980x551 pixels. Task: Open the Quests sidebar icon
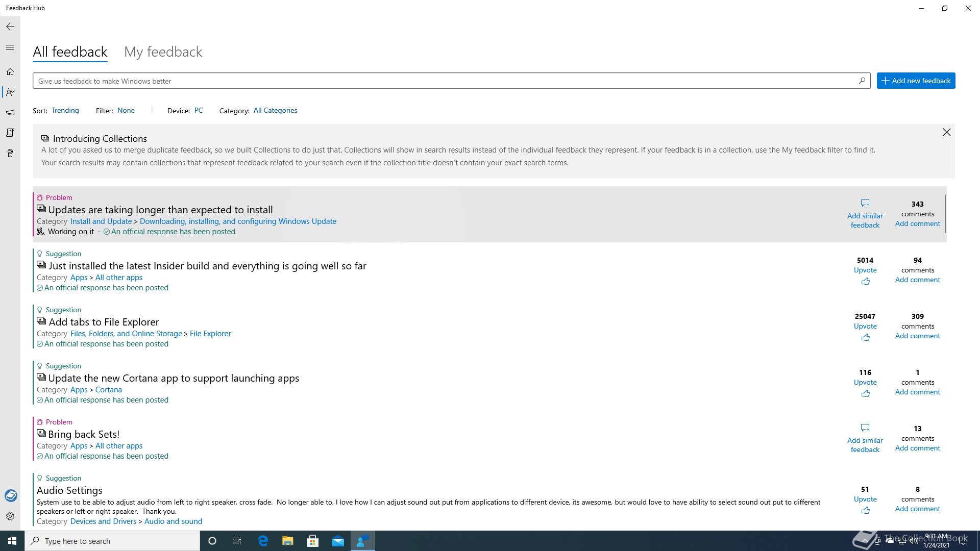[x=10, y=133]
